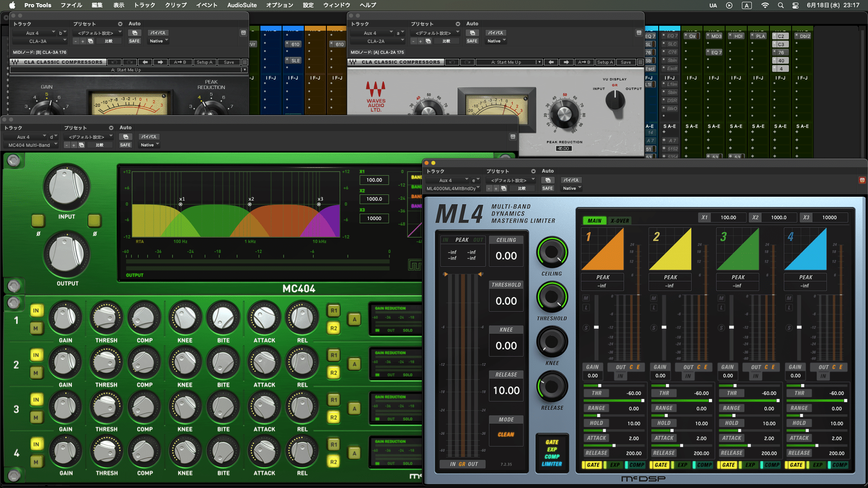Image resolution: width=868 pixels, height=488 pixels.
Task: Click A→B copy button in CLA-3A
Action: click(180, 62)
